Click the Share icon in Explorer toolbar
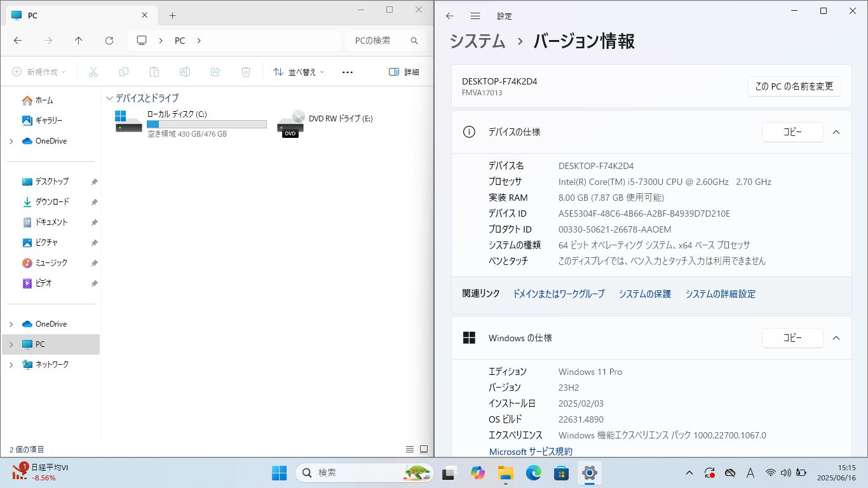 215,72
